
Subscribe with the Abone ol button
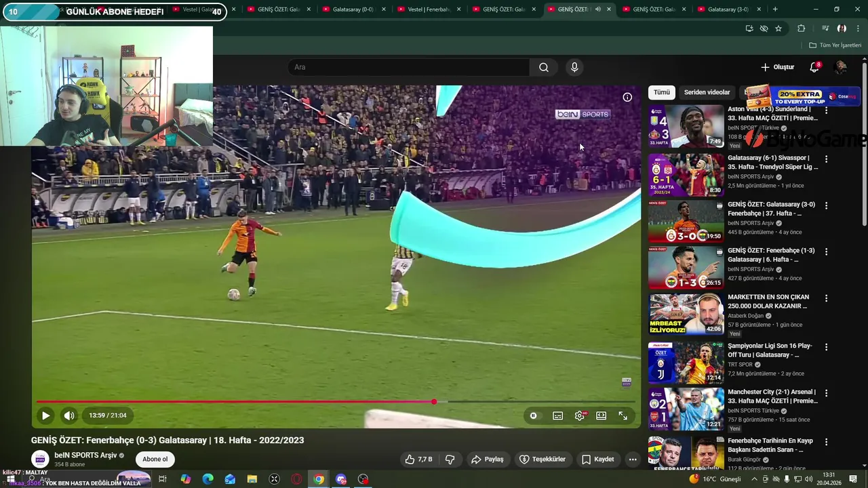tap(155, 459)
